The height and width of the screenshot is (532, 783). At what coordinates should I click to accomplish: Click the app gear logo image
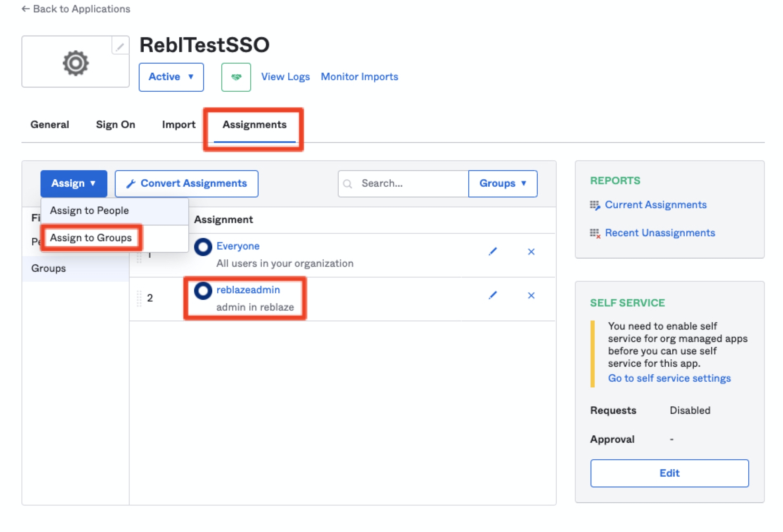pyautogui.click(x=76, y=63)
